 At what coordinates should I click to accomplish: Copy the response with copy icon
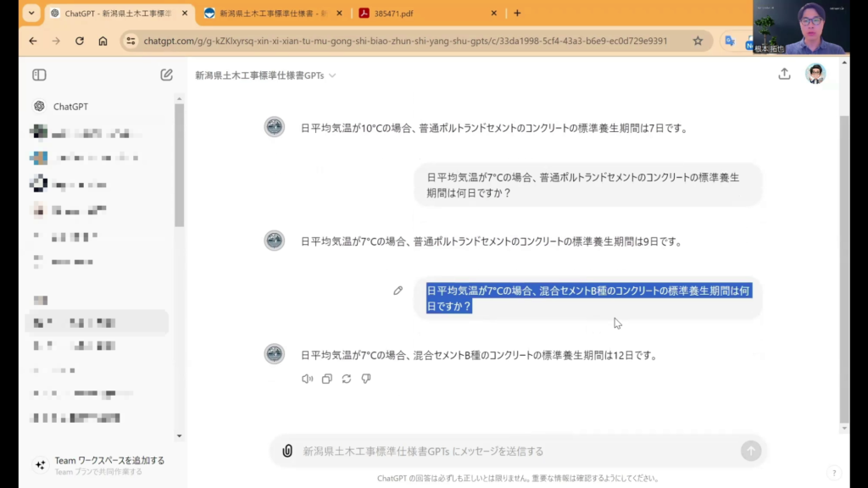tap(326, 379)
